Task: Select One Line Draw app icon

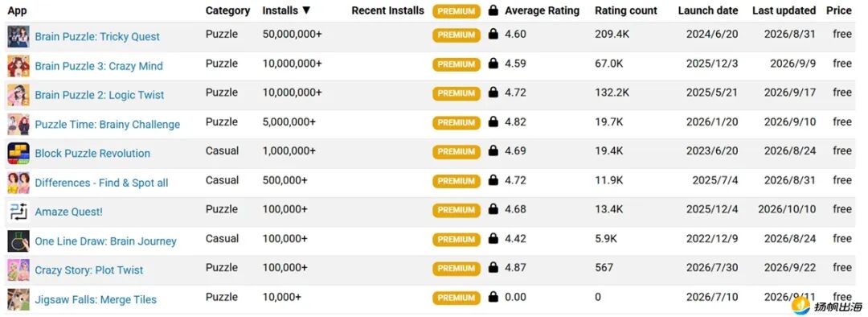Action: tap(18, 241)
